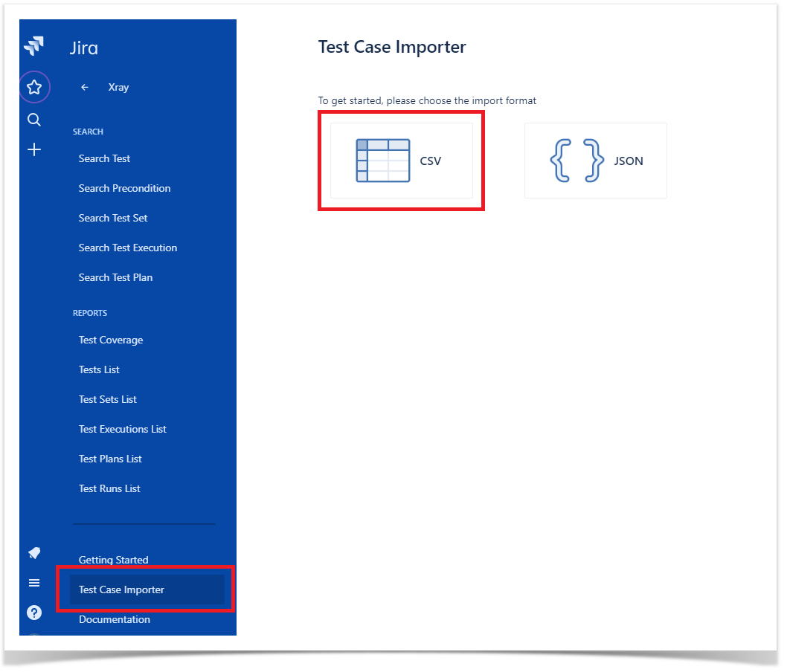Open the Test Runs List report
Image resolution: width=787 pixels, height=672 pixels.
click(x=109, y=489)
